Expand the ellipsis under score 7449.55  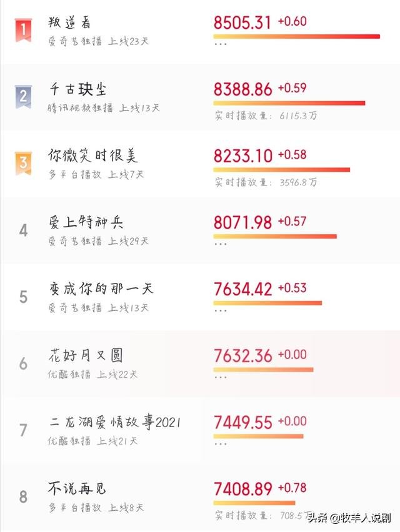pyautogui.click(x=221, y=443)
